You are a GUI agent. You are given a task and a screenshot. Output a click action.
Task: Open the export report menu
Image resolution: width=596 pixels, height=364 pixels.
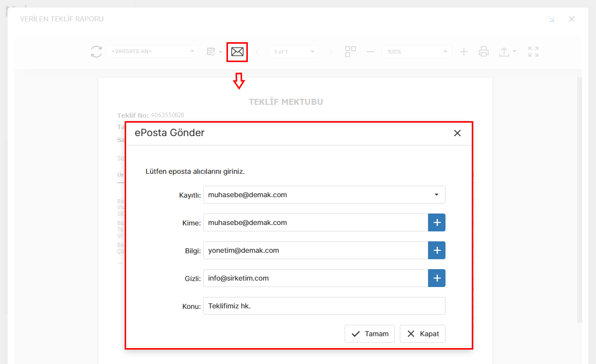pos(508,52)
